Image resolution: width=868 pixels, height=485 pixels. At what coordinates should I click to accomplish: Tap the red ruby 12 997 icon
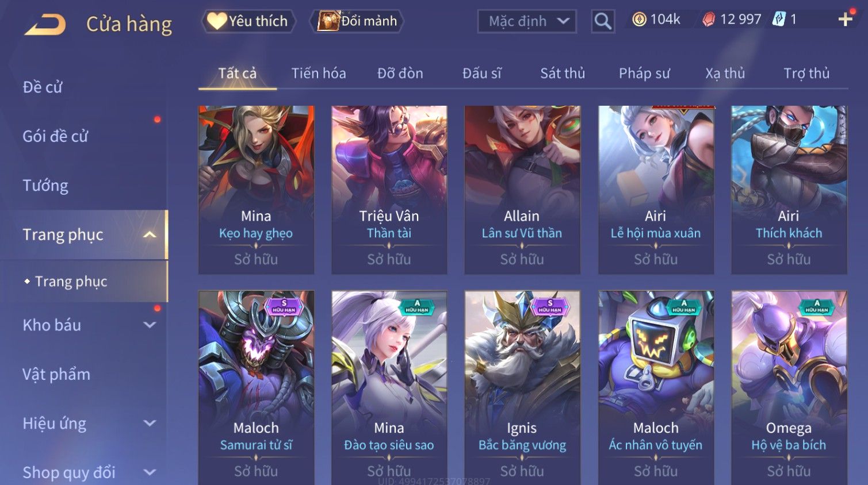pos(709,20)
